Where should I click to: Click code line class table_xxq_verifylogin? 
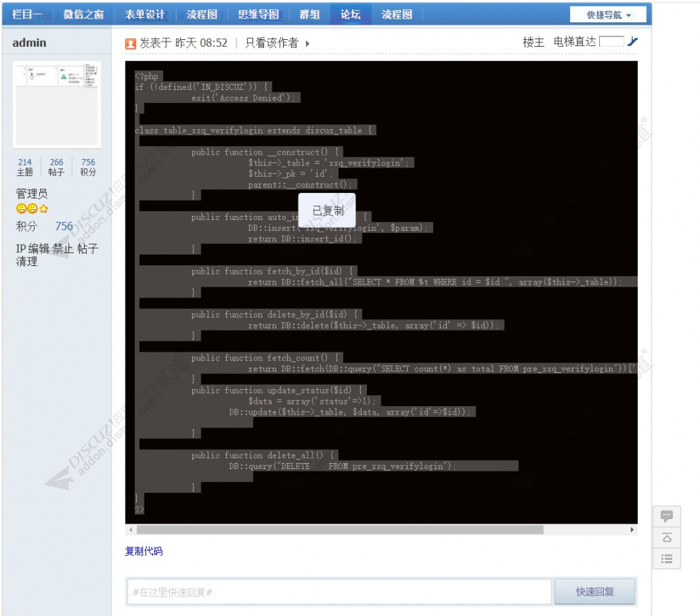point(255,130)
